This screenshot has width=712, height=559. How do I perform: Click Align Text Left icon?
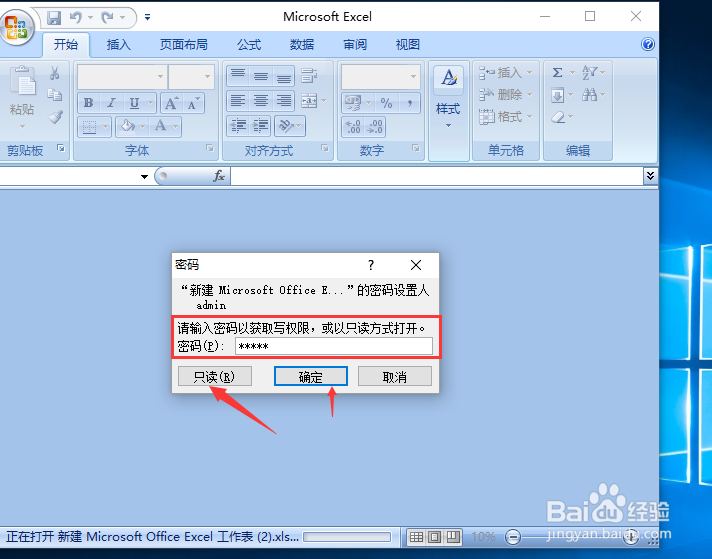click(x=238, y=100)
